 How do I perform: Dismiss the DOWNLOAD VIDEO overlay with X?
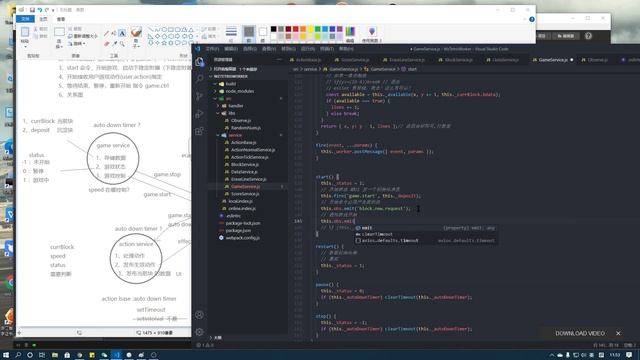click(618, 333)
